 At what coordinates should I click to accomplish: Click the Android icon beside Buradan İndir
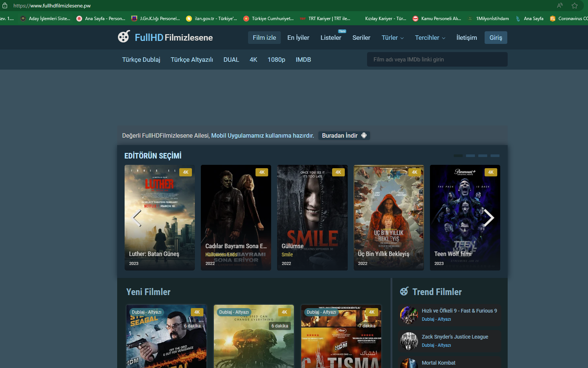(x=364, y=135)
